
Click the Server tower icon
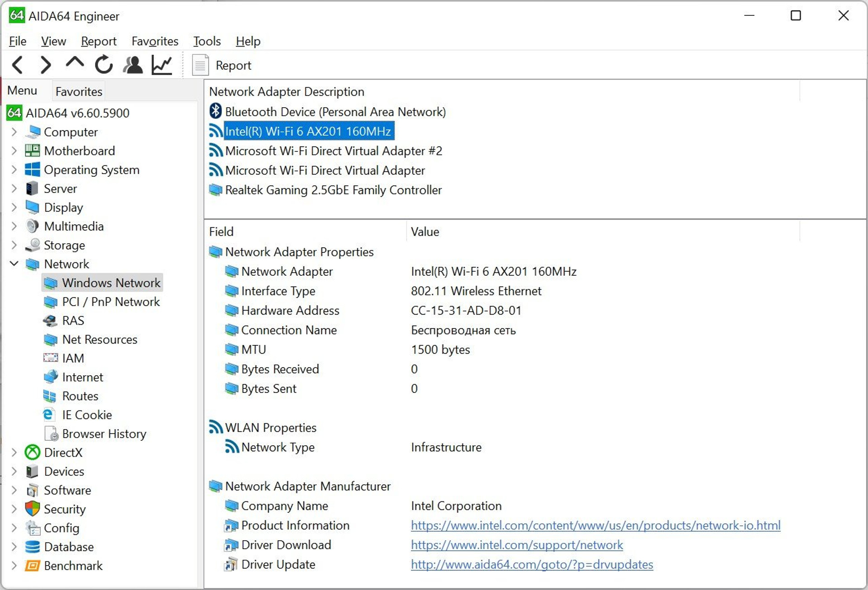(x=33, y=189)
